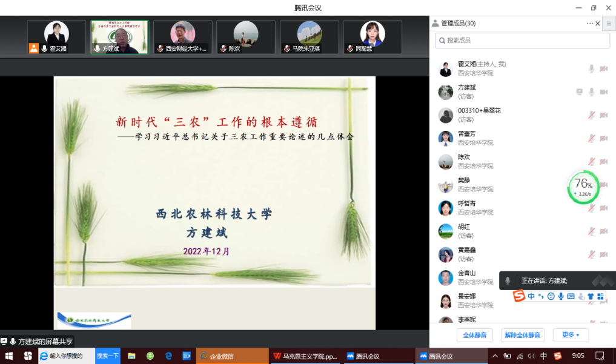Click the 搜索成员 search field
The image size is (616, 364).
pyautogui.click(x=522, y=41)
